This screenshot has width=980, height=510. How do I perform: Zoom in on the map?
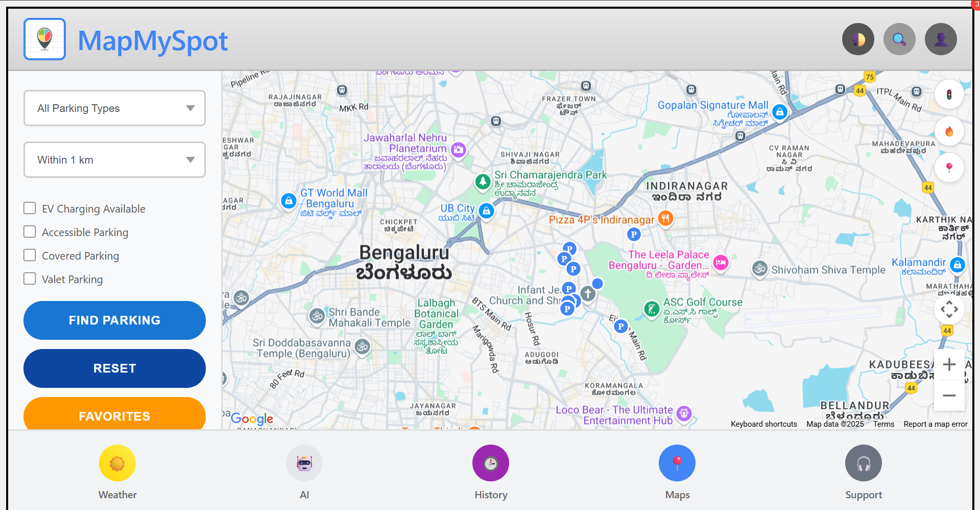point(949,364)
